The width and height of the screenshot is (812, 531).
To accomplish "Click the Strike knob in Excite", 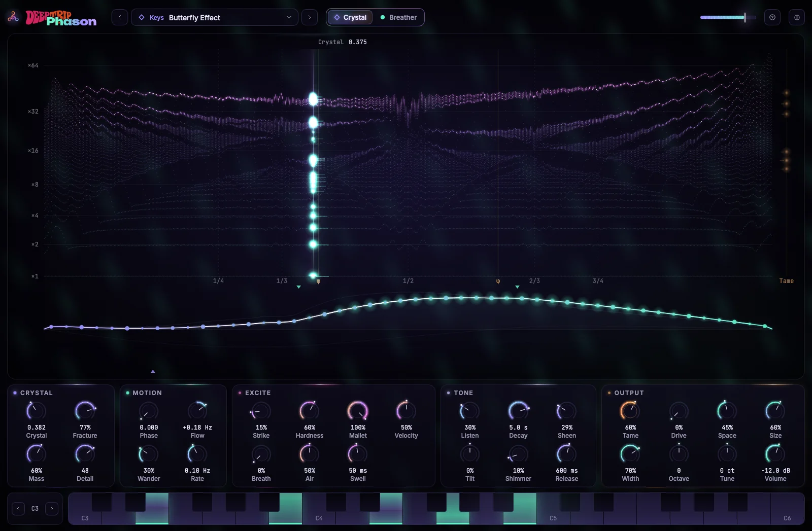I will pos(261,411).
